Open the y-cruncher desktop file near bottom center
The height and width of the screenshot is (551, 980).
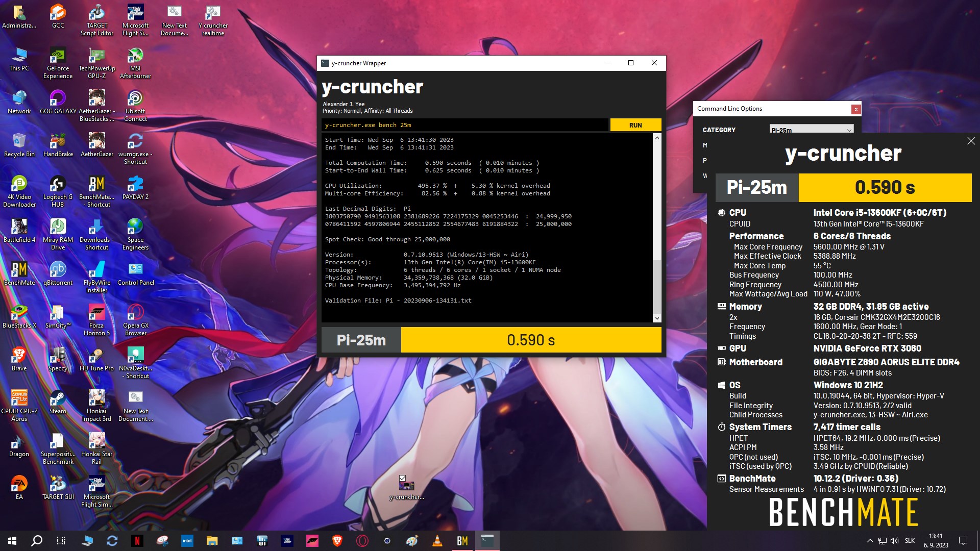click(x=406, y=487)
